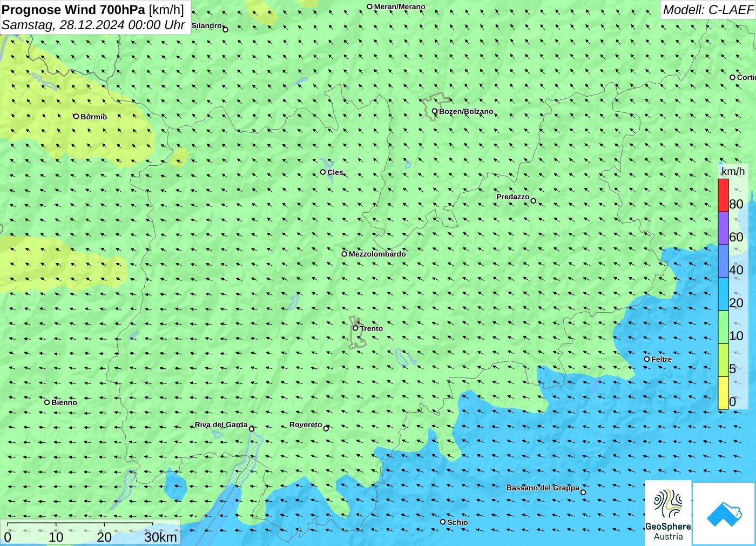Screen dimensions: 756x546
Task: Click the light blue 20 km/h legend color
Action: point(723,294)
